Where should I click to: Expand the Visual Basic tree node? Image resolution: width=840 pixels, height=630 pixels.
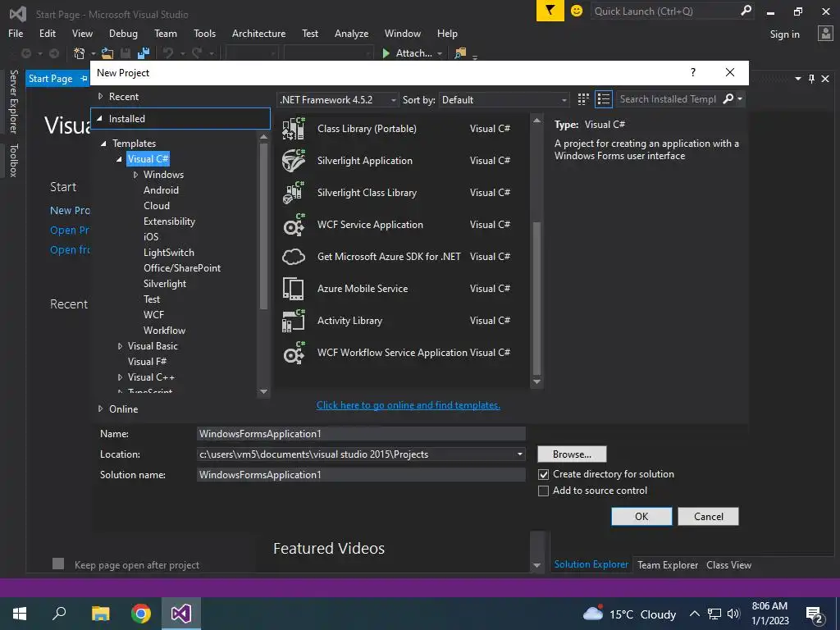[x=120, y=346]
